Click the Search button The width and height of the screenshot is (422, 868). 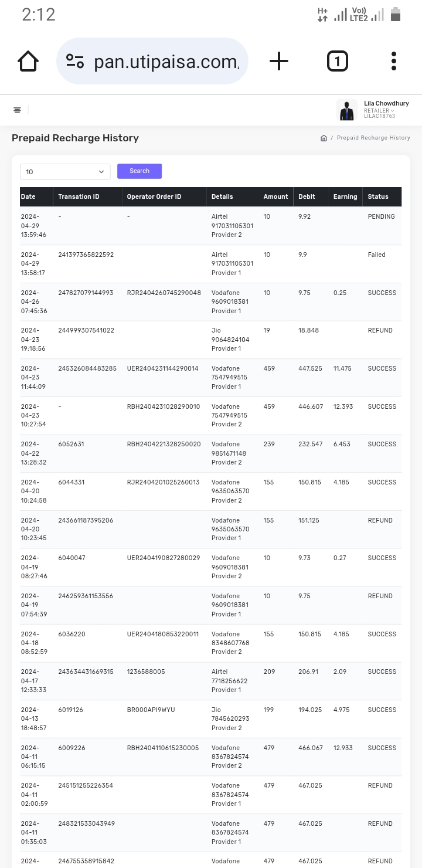(139, 171)
